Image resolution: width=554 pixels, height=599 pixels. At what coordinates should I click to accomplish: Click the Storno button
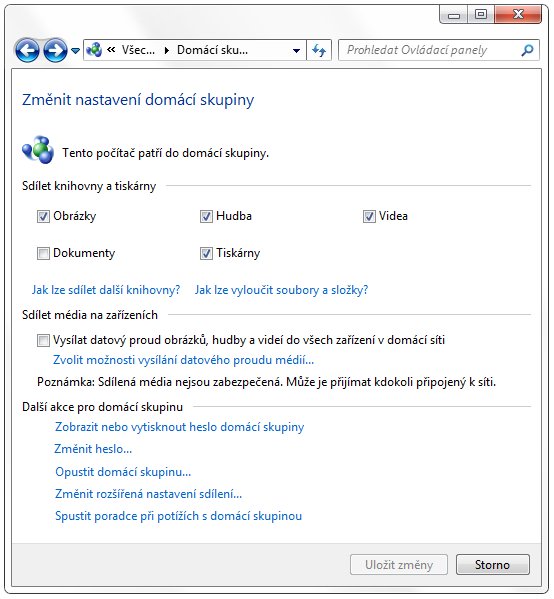point(492,565)
